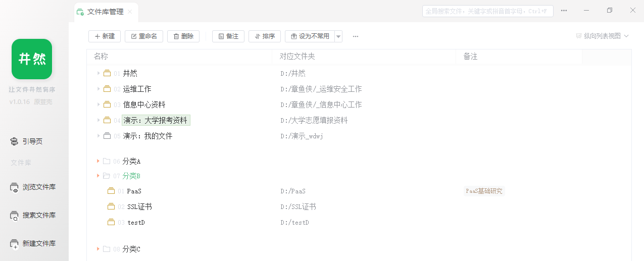Expand the 演示:我的文件 row
This screenshot has height=261, width=644.
(98, 136)
